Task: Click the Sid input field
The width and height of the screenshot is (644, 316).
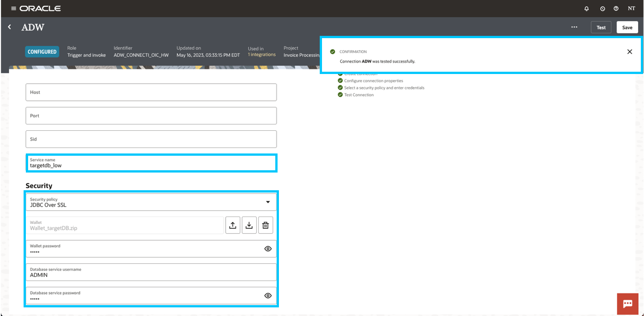Action: coord(151,139)
